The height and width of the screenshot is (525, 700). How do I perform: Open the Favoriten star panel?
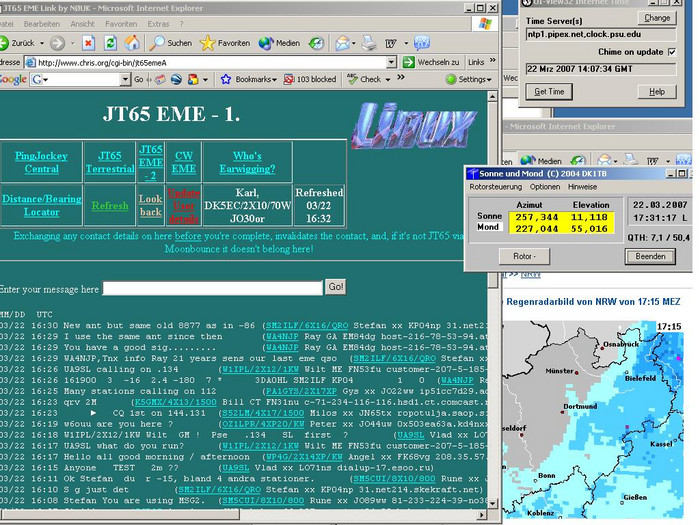pyautogui.click(x=225, y=43)
